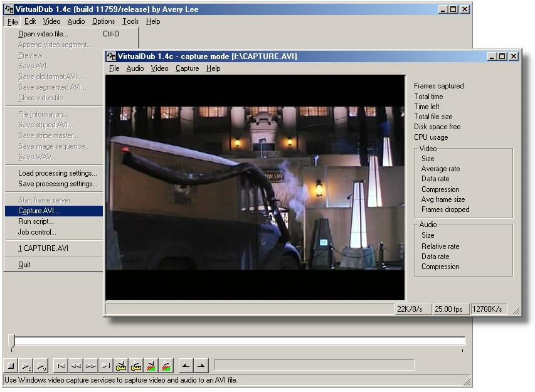Image resolution: width=535 pixels, height=392 pixels.
Task: Click the timeline track in main window
Action: pos(240,341)
